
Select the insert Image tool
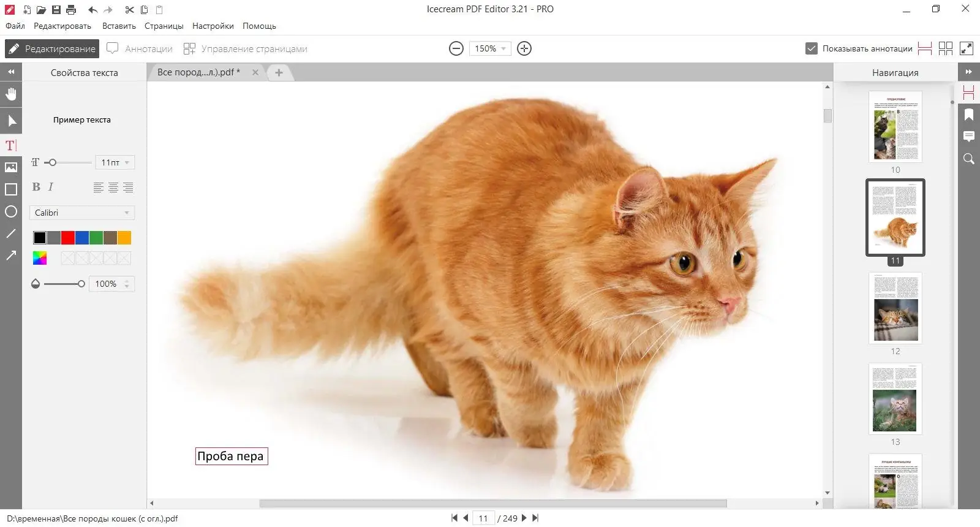pyautogui.click(x=11, y=167)
